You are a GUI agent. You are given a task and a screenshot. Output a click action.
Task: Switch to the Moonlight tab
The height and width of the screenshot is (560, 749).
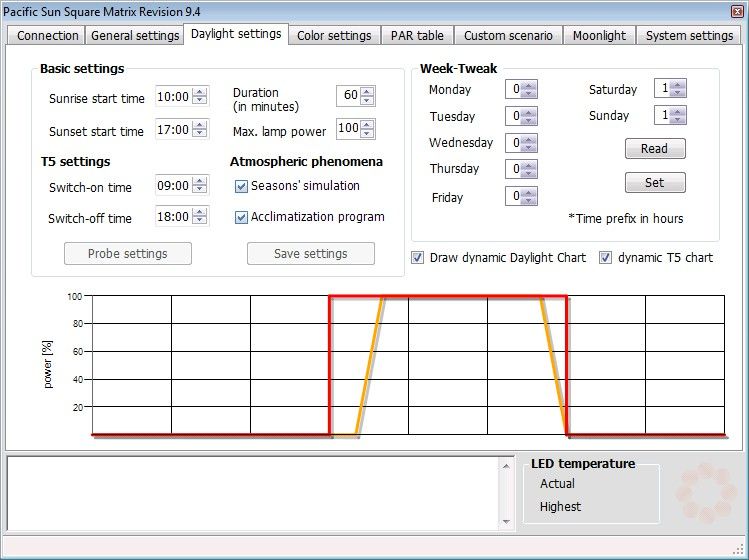tap(599, 35)
